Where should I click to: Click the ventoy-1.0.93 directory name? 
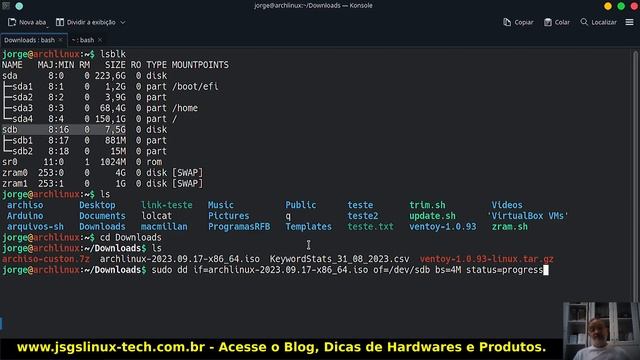tap(442, 227)
